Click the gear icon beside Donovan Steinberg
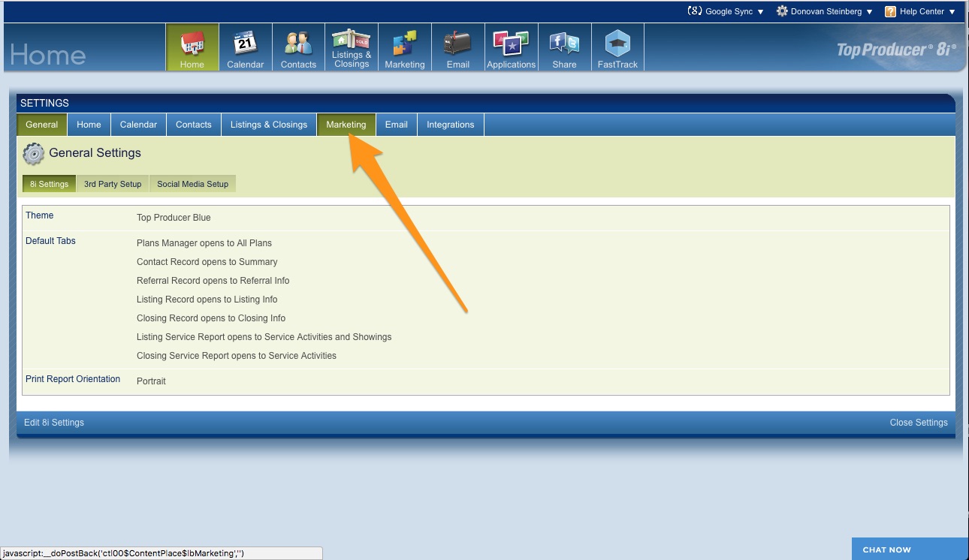 coord(782,11)
